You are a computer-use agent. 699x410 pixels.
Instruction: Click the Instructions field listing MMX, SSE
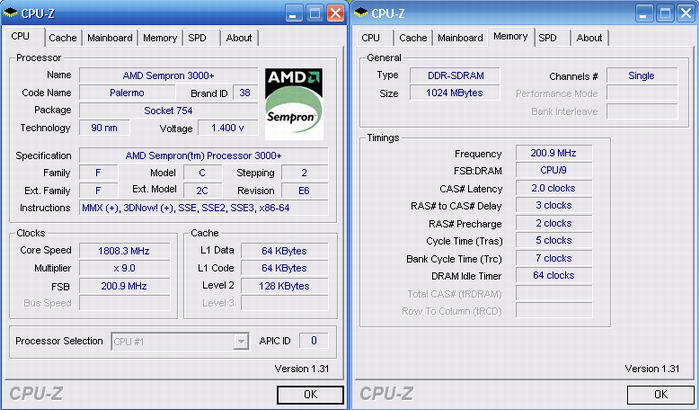click(204, 208)
